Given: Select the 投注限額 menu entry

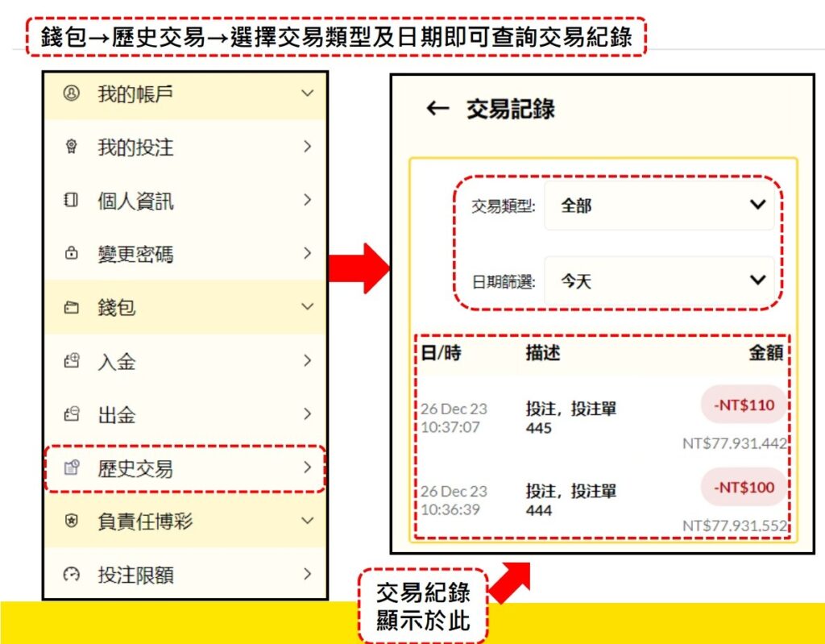Looking at the screenshot, I should [x=185, y=575].
